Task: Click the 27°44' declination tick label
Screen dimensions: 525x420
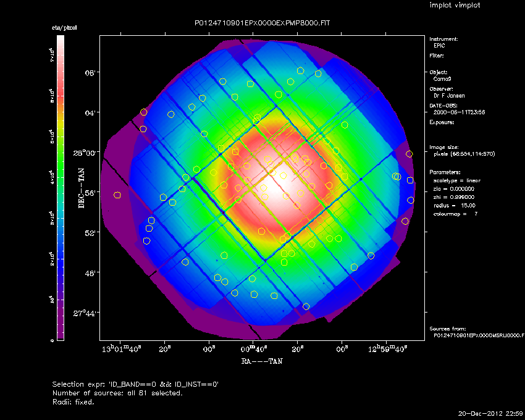Action: click(x=85, y=313)
